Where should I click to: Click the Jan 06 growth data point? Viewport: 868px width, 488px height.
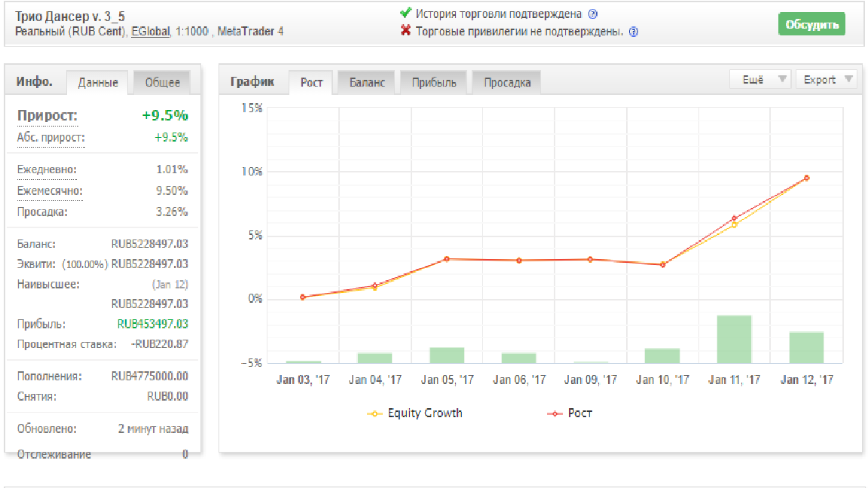pyautogui.click(x=518, y=260)
